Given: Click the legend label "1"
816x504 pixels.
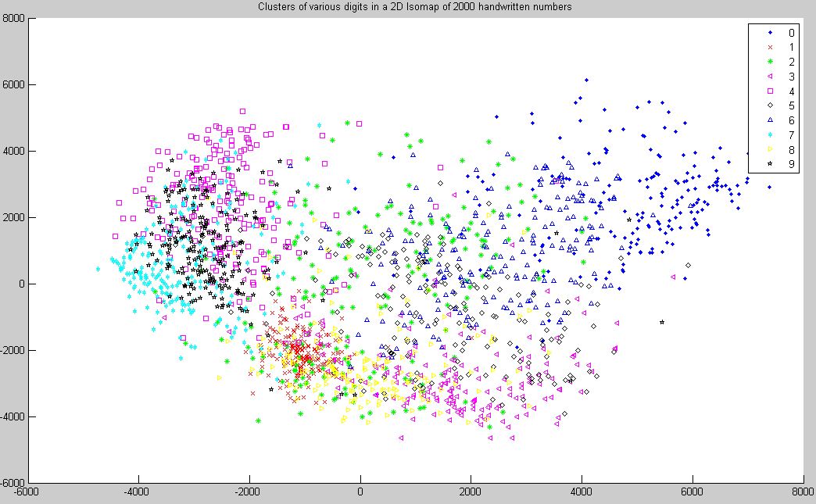Looking at the screenshot, I should point(792,48).
